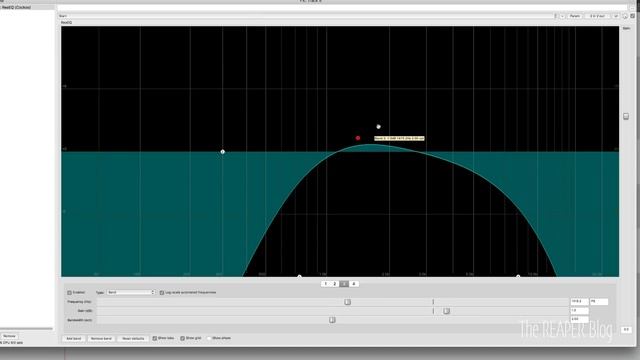Viewport: 640px width, 360px height.
Task: Click the Frequency value input field
Action: [579, 302]
